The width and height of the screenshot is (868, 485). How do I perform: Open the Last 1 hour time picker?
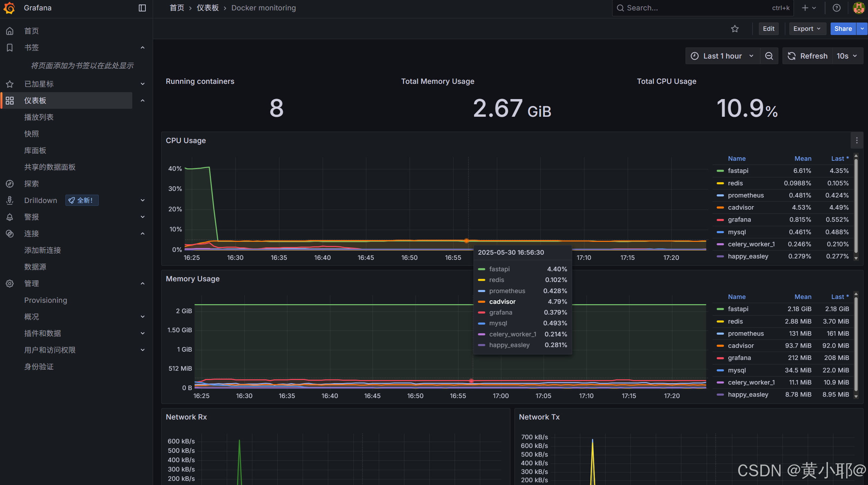click(722, 56)
